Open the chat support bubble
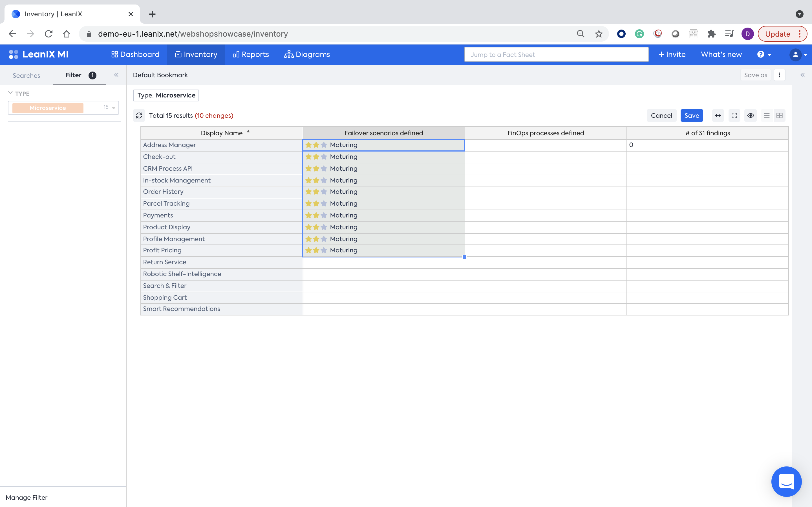Screen dimensions: 812x507 (786, 481)
